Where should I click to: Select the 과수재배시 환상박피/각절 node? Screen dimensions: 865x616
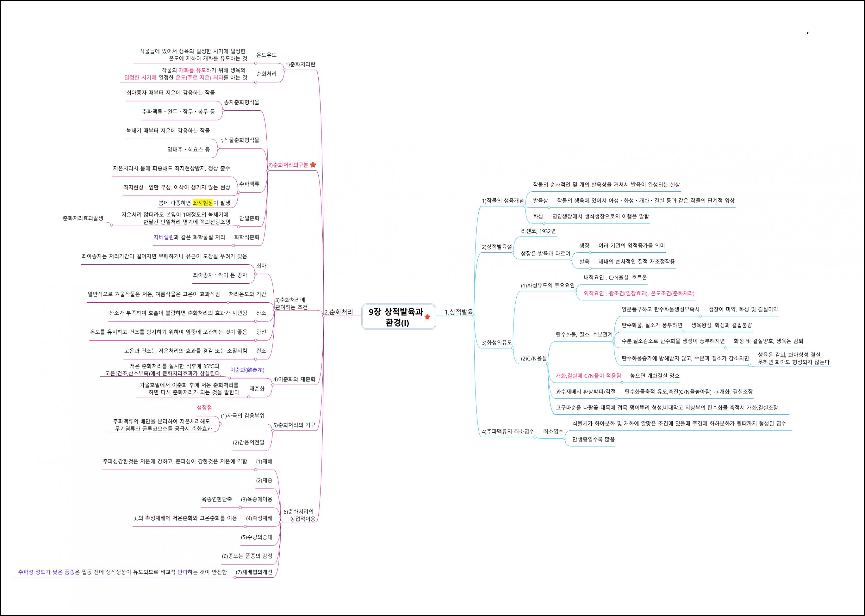click(x=585, y=391)
